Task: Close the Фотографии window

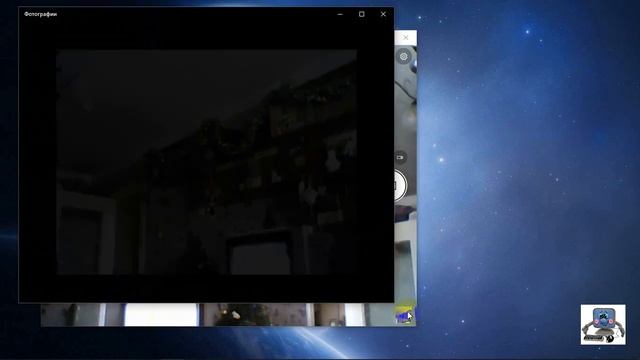Action: [x=383, y=14]
